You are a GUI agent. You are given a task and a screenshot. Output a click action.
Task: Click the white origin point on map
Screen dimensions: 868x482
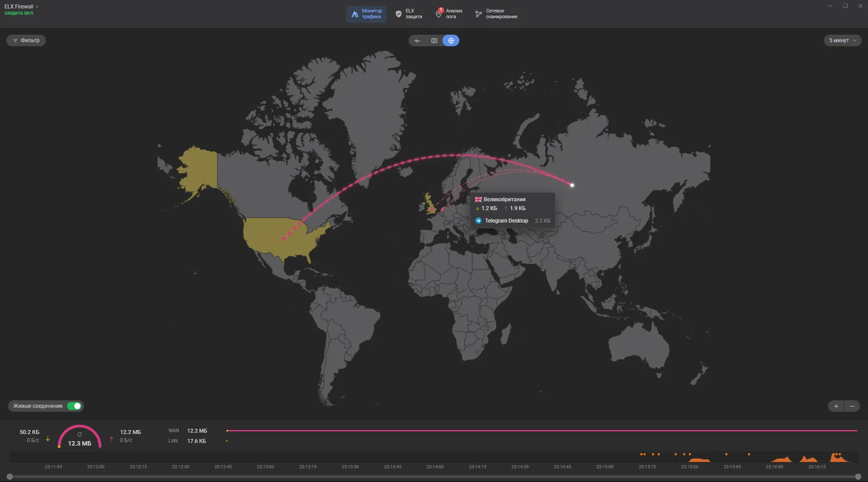pyautogui.click(x=572, y=185)
